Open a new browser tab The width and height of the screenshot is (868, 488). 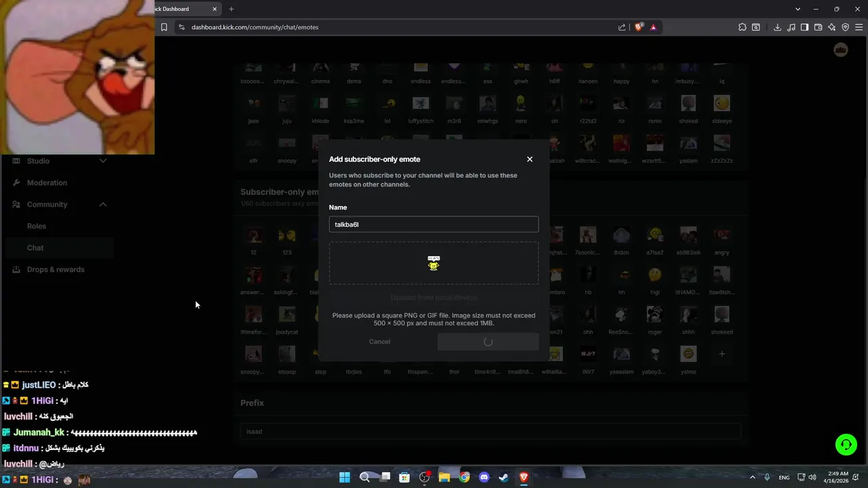pyautogui.click(x=231, y=9)
